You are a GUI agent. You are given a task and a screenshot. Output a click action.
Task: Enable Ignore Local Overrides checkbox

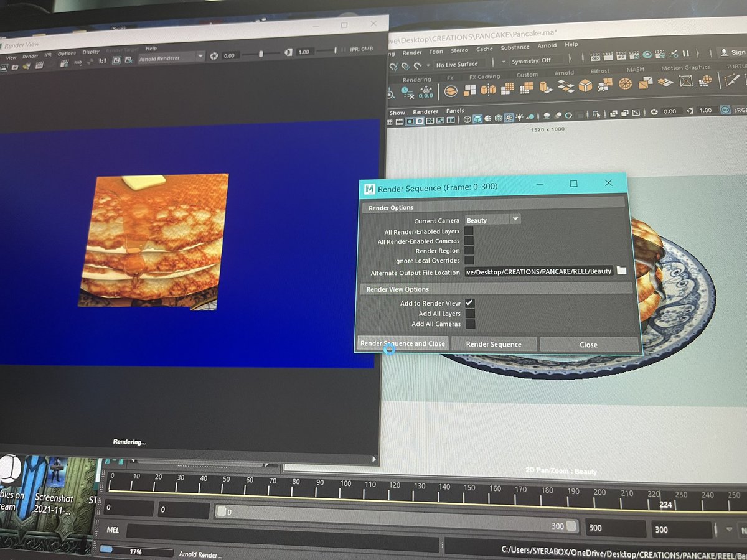(x=469, y=260)
